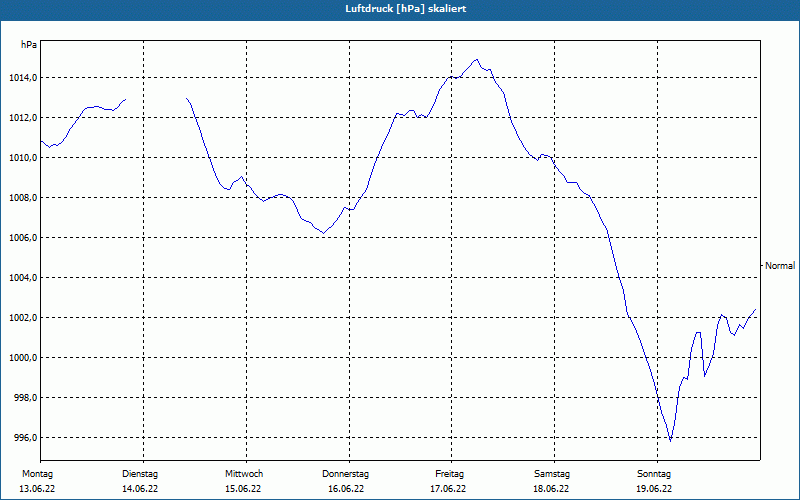This screenshot has height=500, width=800.
Task: Click the pressure curve minimum on Sonntag
Action: [670, 441]
